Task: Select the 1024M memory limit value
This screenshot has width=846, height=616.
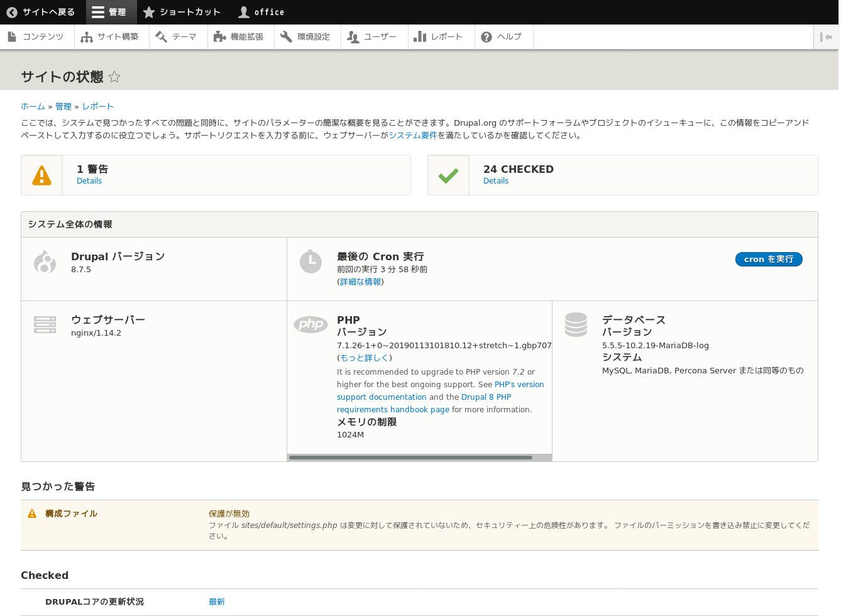Action: pos(350,435)
